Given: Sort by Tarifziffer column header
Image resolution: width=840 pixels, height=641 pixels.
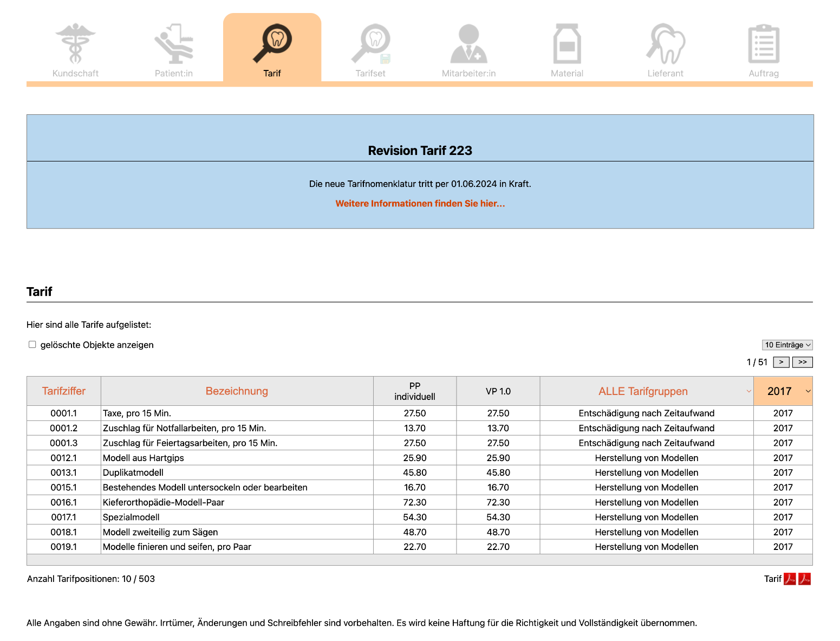Looking at the screenshot, I should [64, 391].
